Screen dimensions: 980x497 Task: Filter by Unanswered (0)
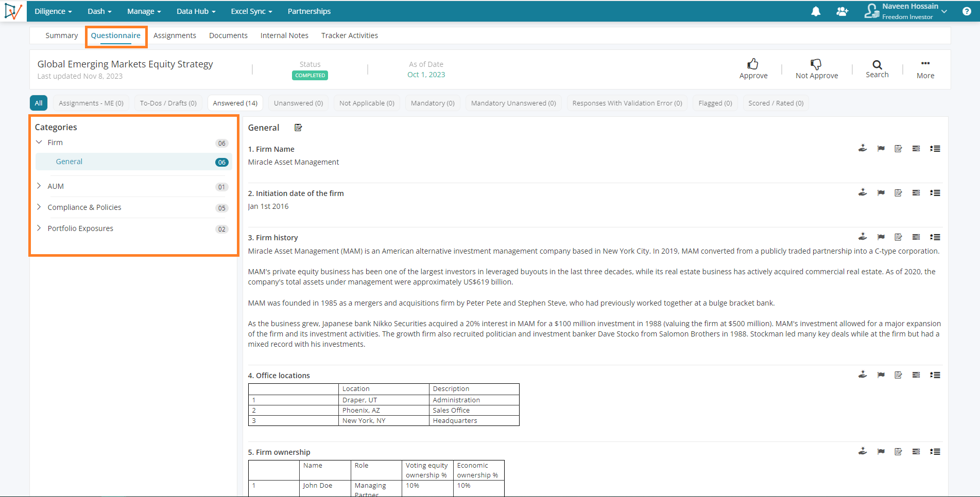[299, 103]
